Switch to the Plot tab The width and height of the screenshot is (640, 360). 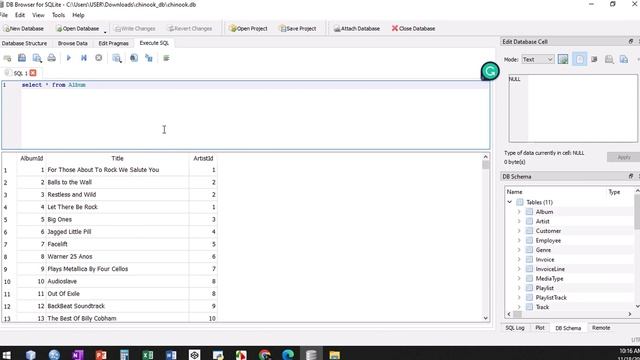click(540, 328)
